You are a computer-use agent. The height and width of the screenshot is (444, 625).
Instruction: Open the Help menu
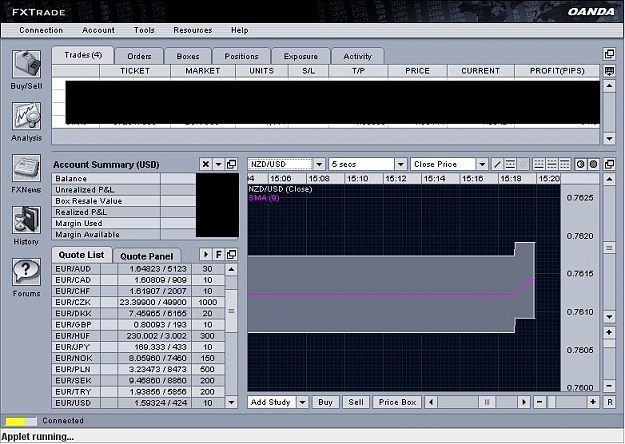click(x=240, y=30)
